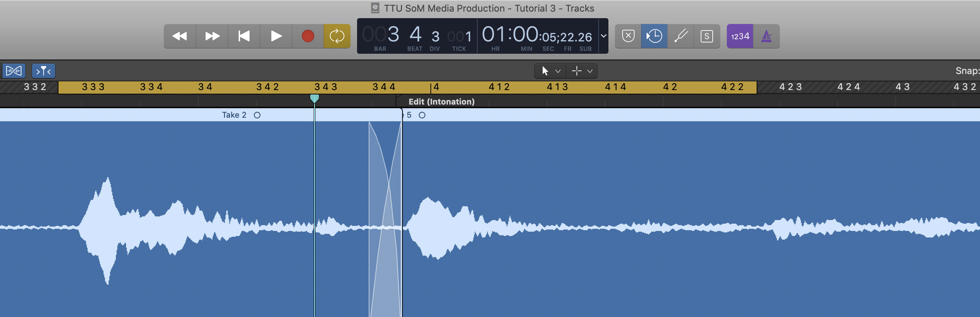Open the pointer tool menu
980x317 pixels.
pos(550,71)
